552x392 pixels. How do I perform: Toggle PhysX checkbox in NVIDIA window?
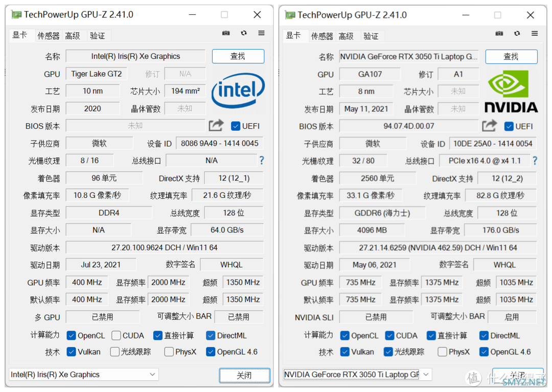(x=443, y=352)
